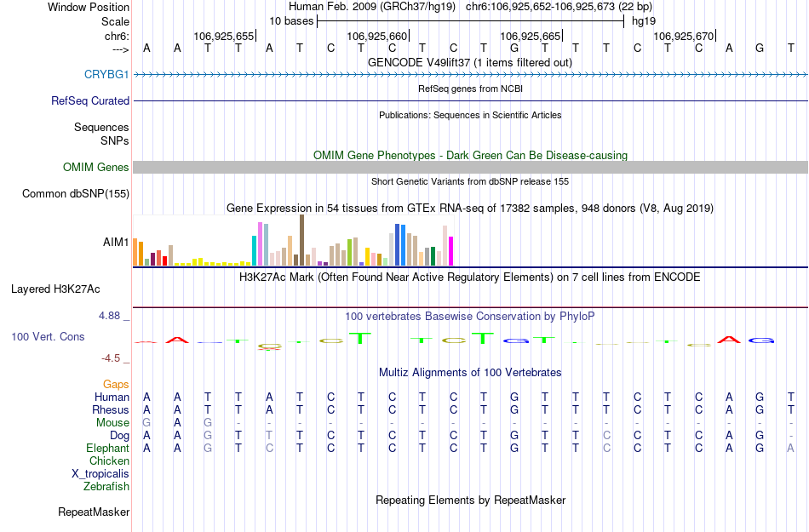Click the Human Feb. 2009 (GRCh37/hg19) text
The height and width of the screenshot is (532, 809).
point(372,7)
